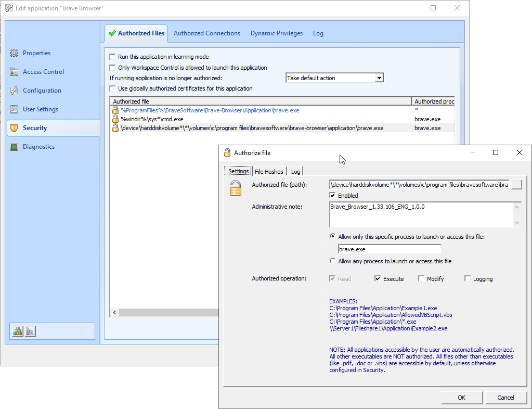Select Allow any process to launch radio
The width and height of the screenshot is (532, 409).
(333, 261)
